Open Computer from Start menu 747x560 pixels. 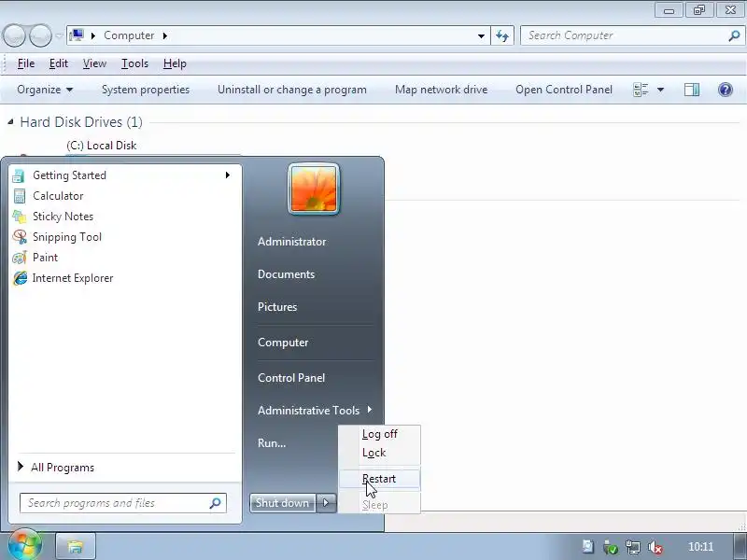pos(283,343)
